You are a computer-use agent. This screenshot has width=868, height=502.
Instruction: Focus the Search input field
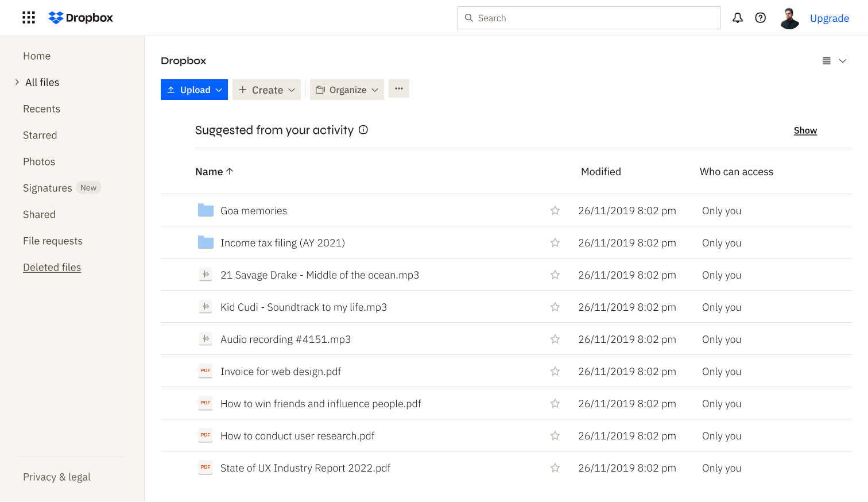point(589,18)
